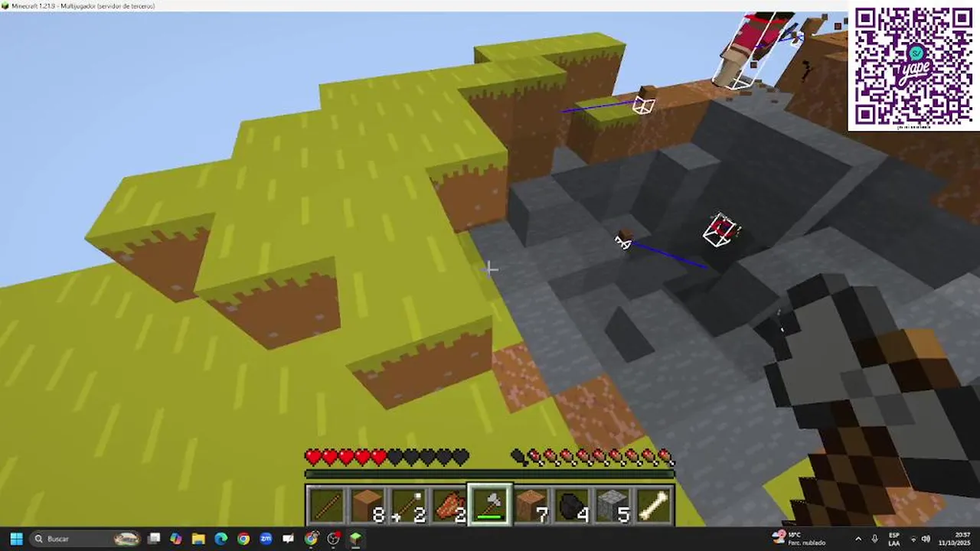Select the stack of 7 dirt blocks
The height and width of the screenshot is (551, 980).
coord(532,506)
